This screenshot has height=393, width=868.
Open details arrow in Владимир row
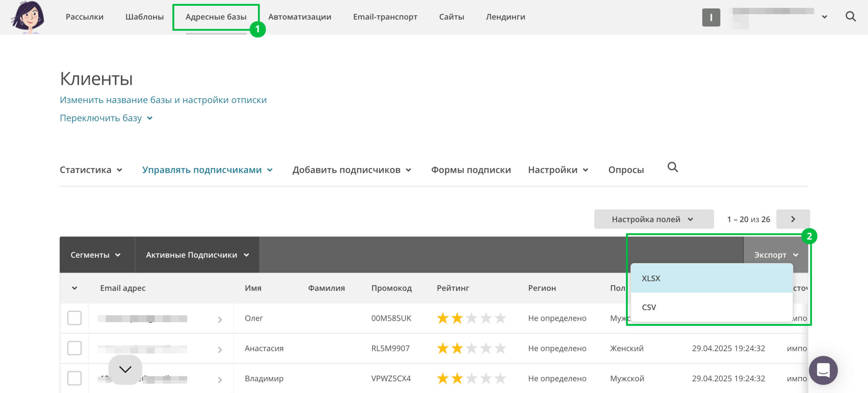[x=220, y=380]
